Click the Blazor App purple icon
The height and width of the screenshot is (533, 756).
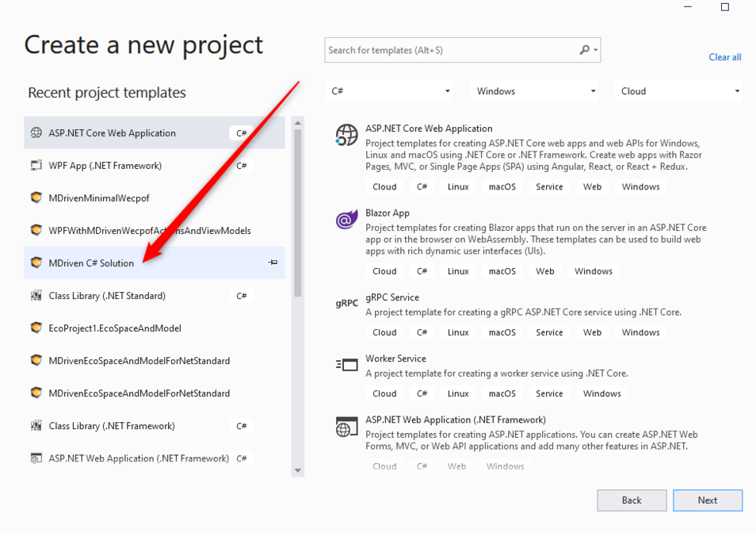[x=346, y=219]
